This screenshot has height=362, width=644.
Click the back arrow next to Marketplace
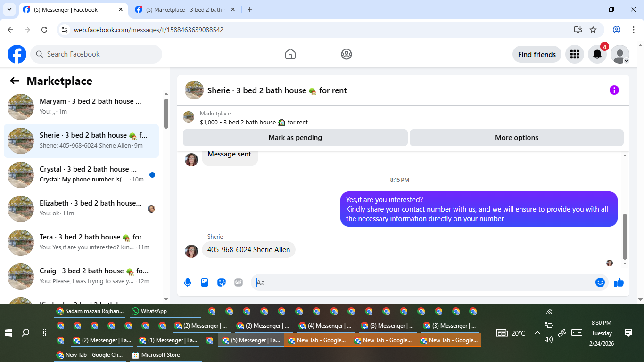click(15, 81)
